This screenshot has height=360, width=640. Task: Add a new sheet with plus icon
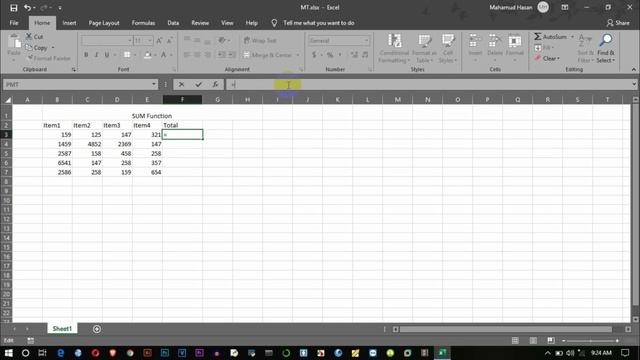click(x=97, y=329)
